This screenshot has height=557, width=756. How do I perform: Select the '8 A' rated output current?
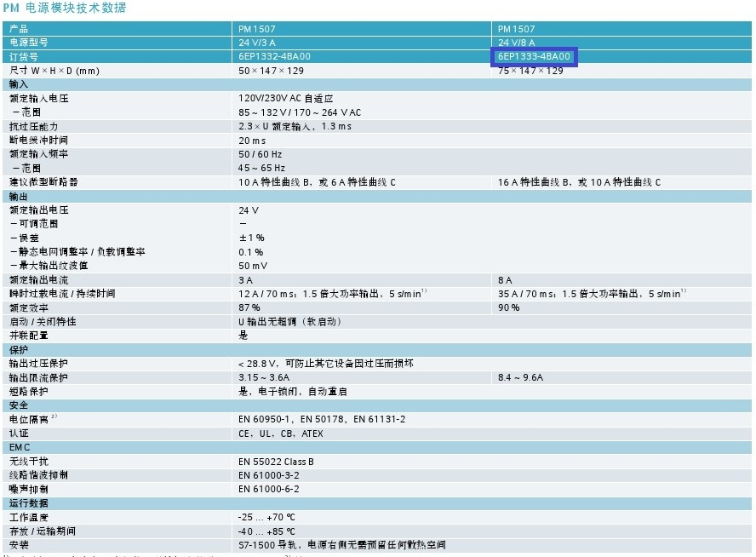(505, 280)
